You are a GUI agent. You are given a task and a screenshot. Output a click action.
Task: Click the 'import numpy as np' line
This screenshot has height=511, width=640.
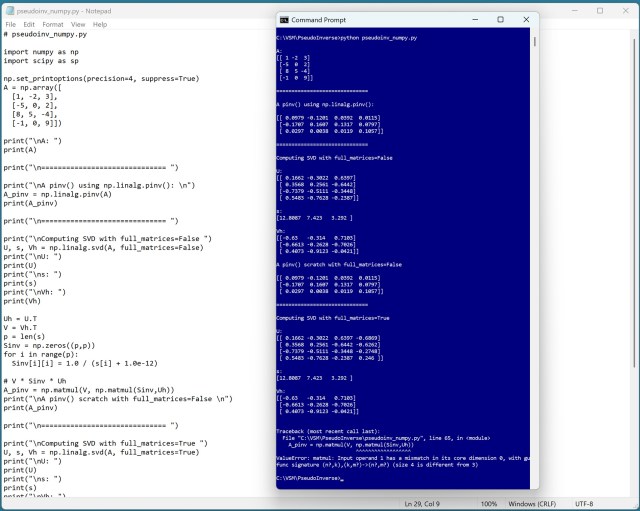(x=40, y=50)
